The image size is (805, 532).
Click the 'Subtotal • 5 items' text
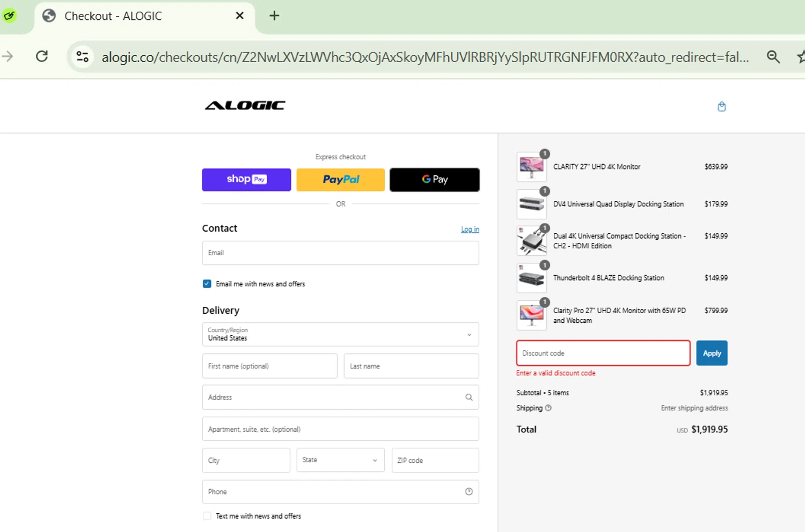(543, 393)
